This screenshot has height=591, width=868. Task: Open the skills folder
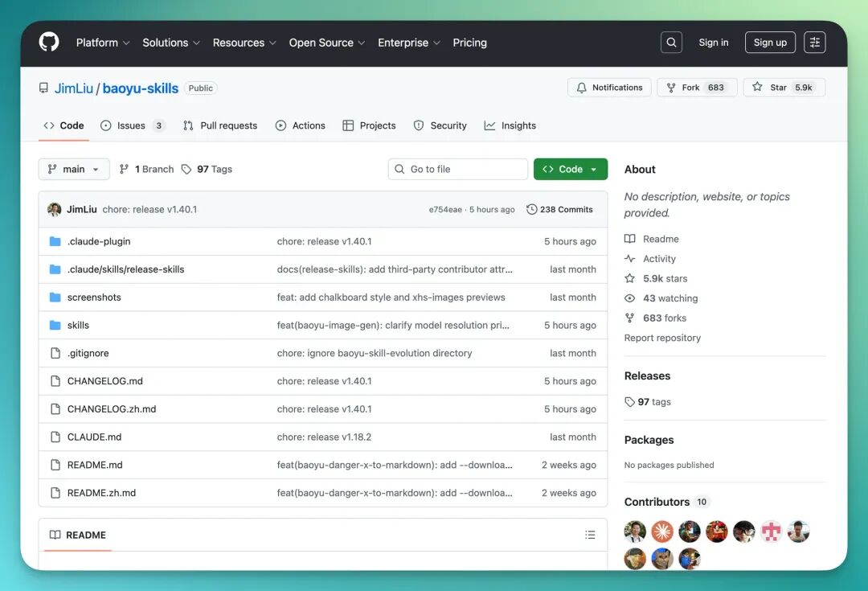coord(78,325)
